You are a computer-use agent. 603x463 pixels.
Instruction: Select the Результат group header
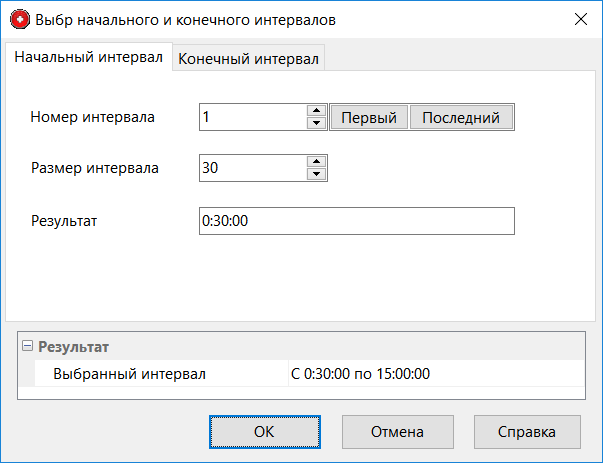[74, 347]
